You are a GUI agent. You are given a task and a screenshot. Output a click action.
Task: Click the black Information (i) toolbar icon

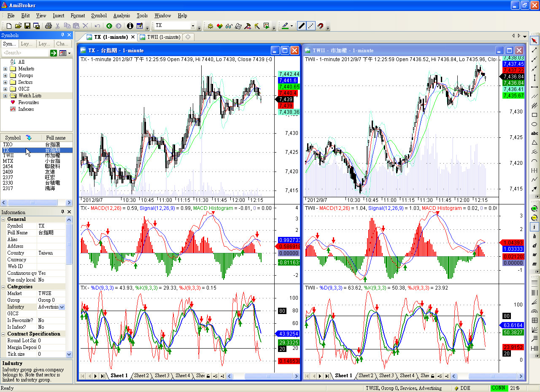(x=130, y=26)
